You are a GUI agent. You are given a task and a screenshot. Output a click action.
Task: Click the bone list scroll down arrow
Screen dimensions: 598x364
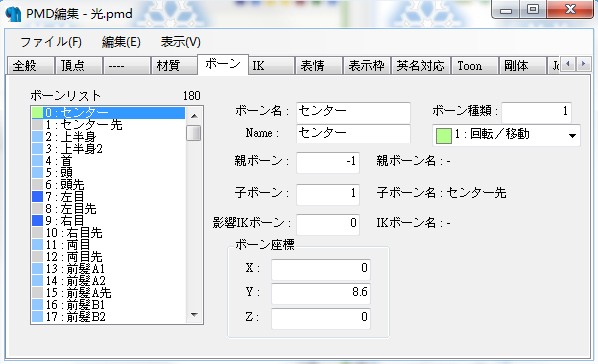194,315
